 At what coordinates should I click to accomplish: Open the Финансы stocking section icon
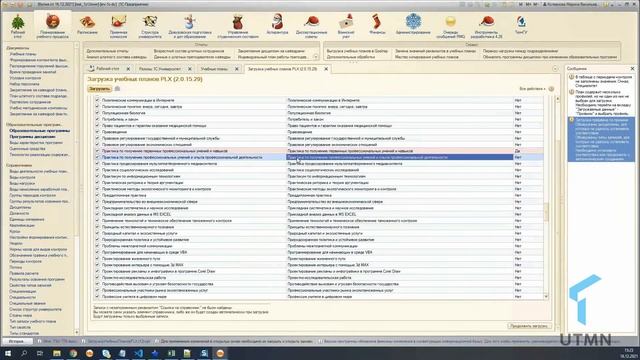(376, 24)
